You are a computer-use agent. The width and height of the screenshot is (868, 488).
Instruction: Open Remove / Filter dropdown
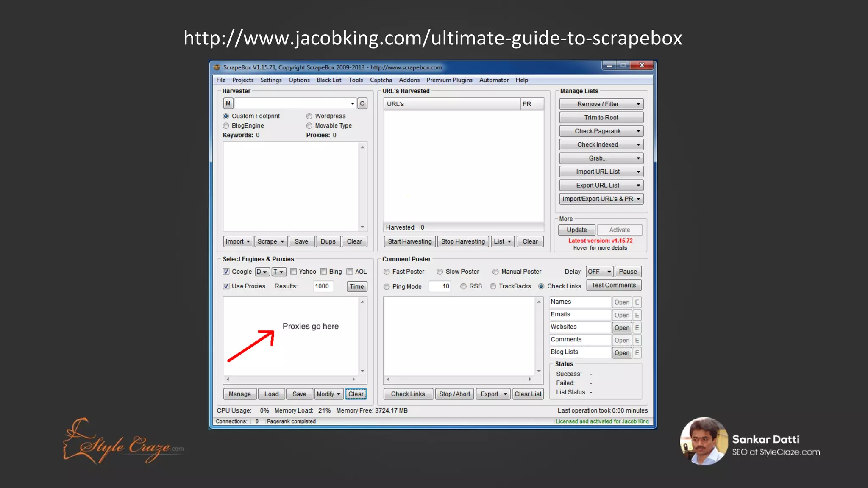pos(601,104)
